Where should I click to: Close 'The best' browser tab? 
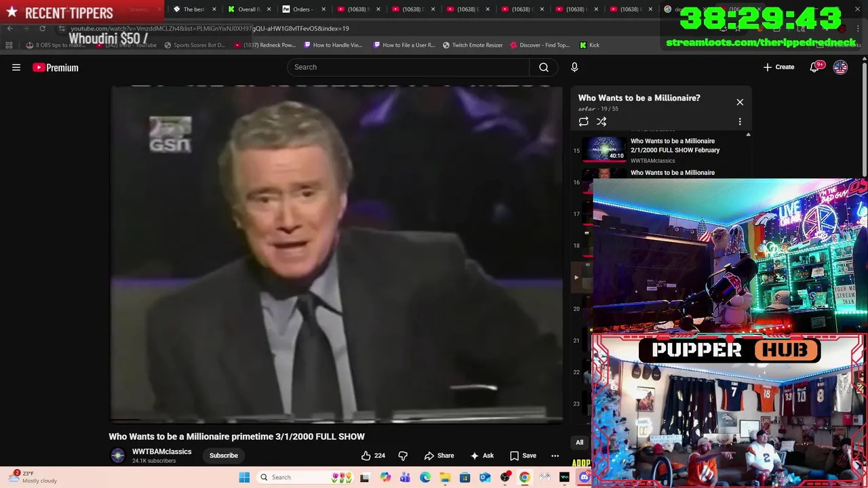click(x=214, y=9)
